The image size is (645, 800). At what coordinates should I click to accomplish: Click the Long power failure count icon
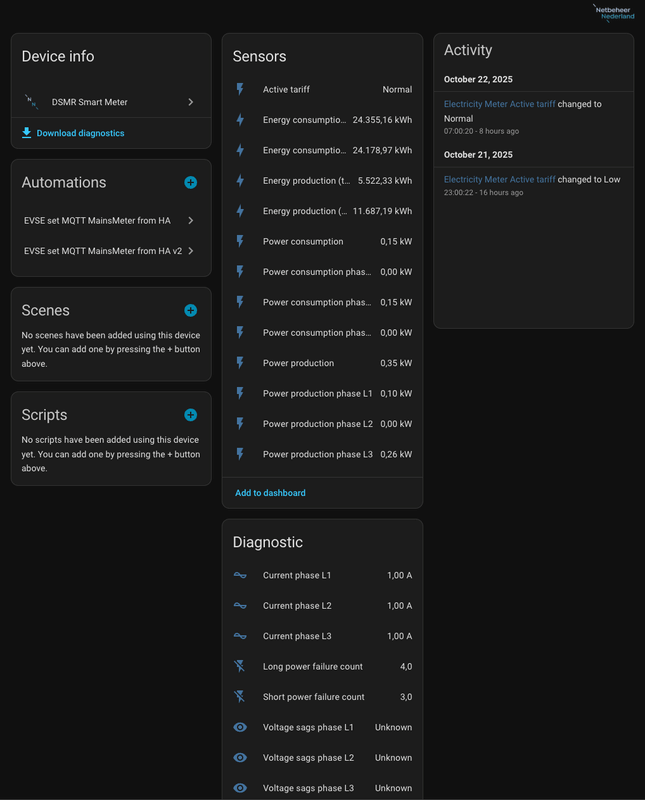(x=239, y=666)
